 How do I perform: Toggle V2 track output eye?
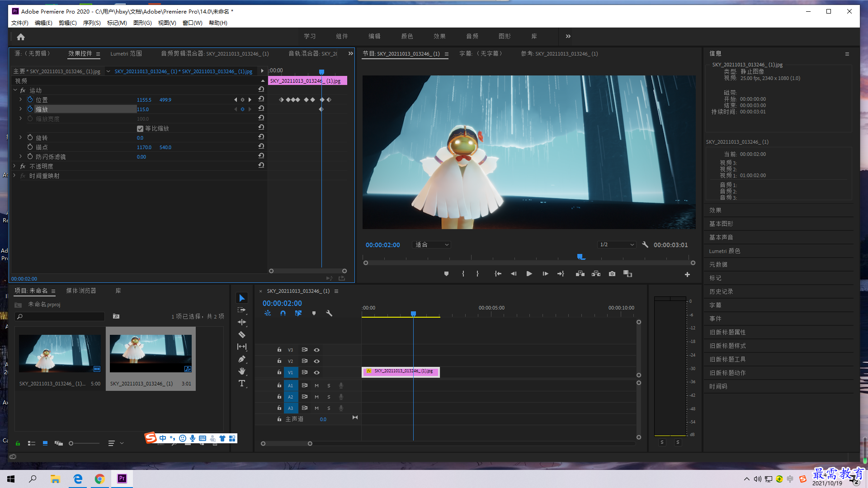[316, 361]
